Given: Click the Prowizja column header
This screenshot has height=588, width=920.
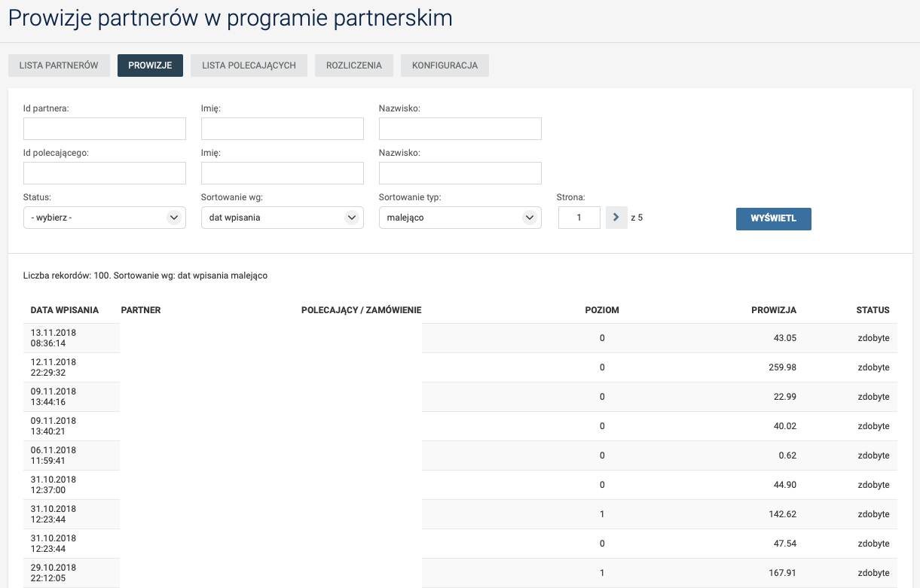Looking at the screenshot, I should tap(773, 310).
